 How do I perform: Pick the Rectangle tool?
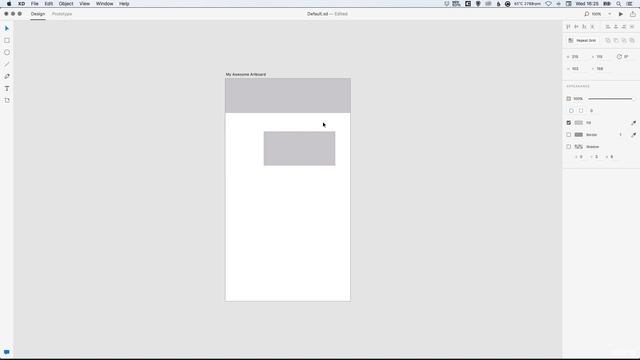(7, 40)
